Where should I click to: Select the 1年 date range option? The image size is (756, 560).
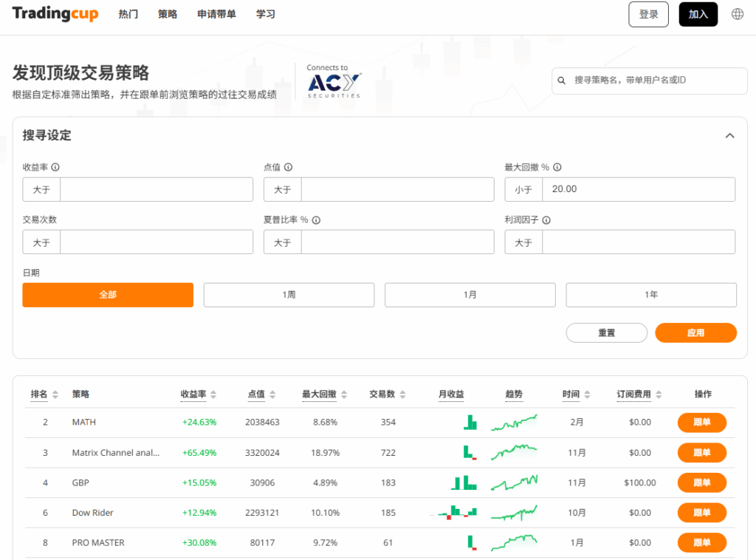tap(650, 295)
